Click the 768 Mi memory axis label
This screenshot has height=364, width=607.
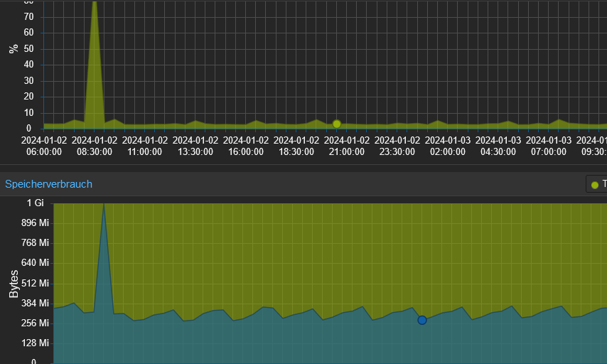[36, 243]
